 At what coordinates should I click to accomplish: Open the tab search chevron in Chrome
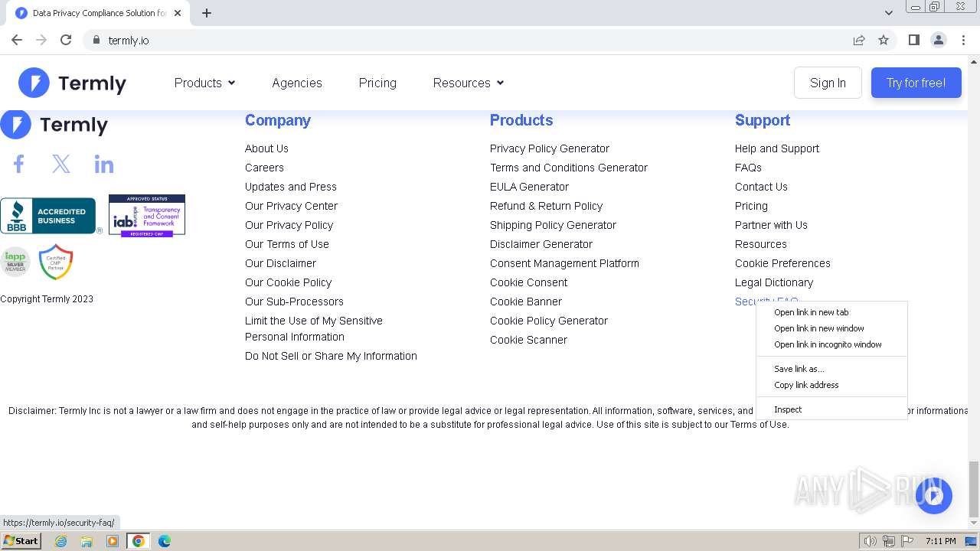888,13
